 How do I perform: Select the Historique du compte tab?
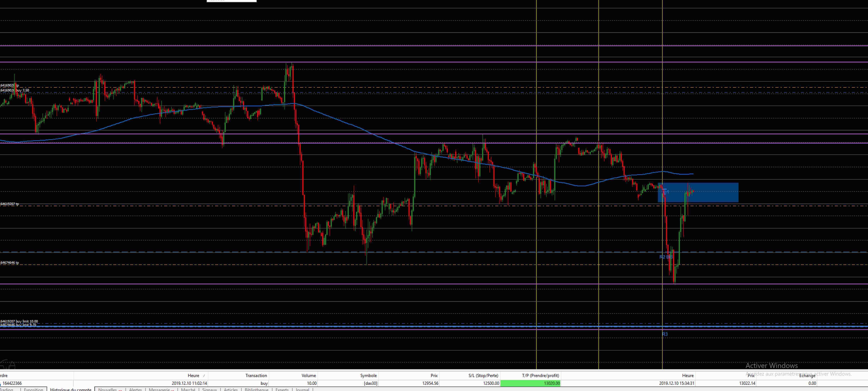coord(70,389)
